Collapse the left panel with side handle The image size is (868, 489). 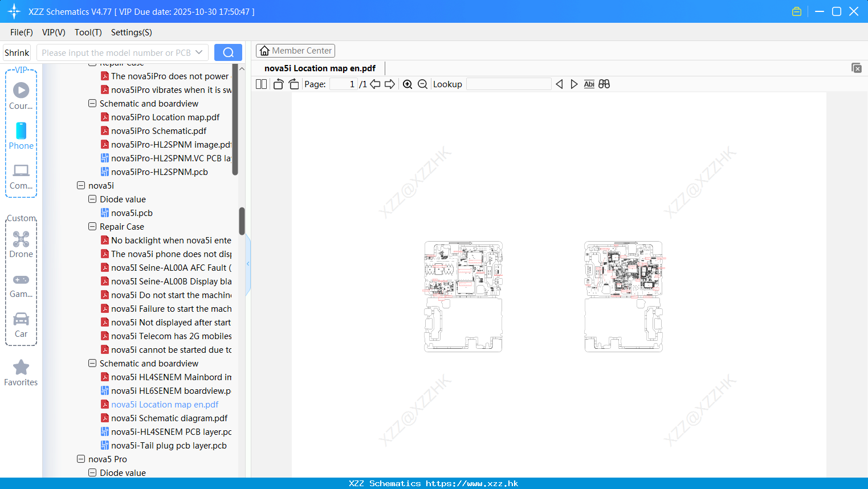point(248,263)
